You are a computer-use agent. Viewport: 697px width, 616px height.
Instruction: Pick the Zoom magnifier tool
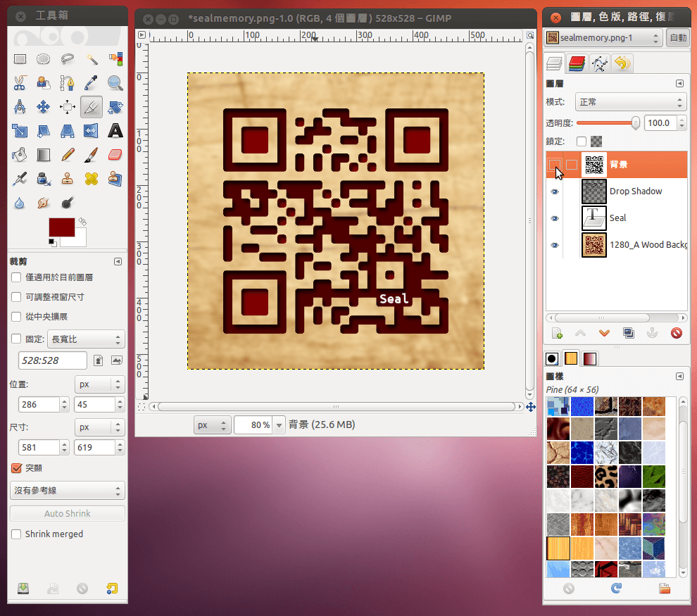(115, 83)
